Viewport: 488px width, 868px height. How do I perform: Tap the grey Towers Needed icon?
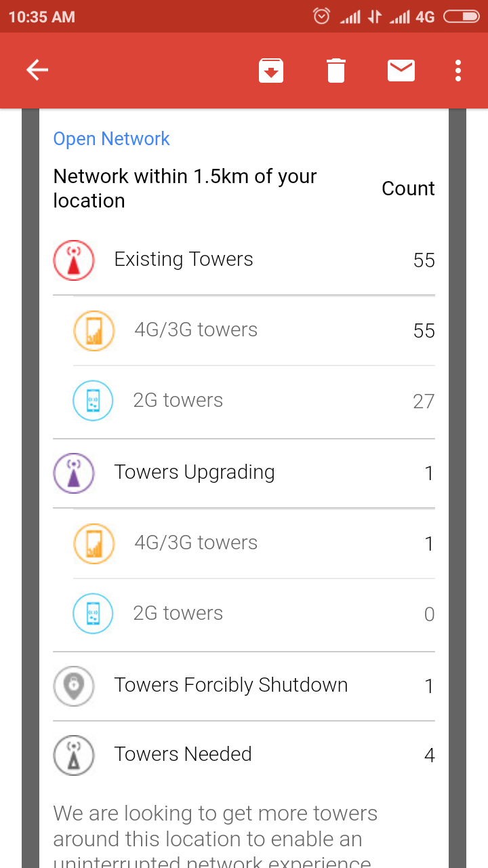click(x=74, y=755)
